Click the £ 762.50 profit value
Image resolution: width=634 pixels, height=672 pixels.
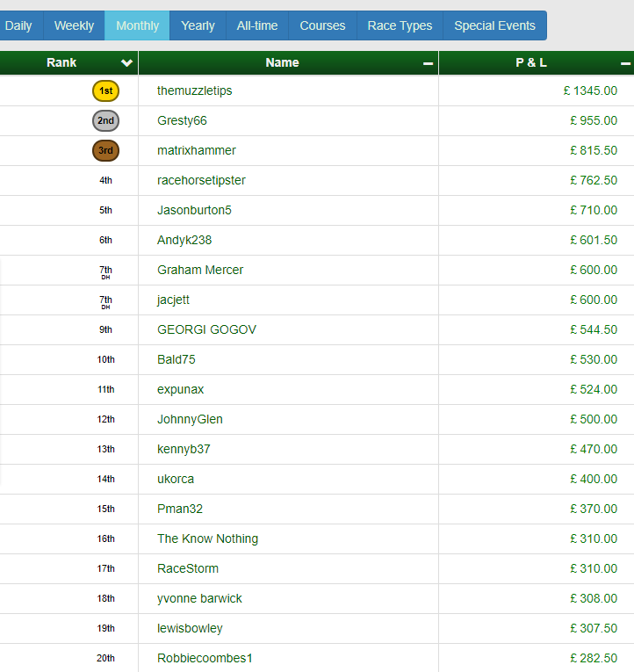click(594, 180)
